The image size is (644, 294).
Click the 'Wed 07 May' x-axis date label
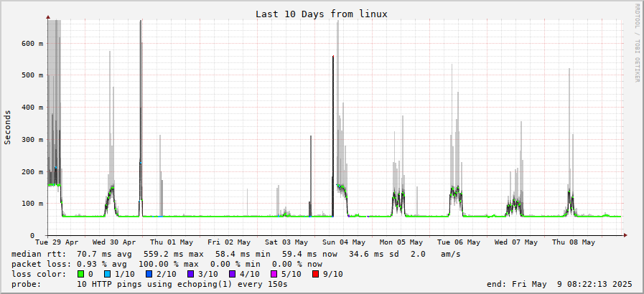(x=516, y=242)
